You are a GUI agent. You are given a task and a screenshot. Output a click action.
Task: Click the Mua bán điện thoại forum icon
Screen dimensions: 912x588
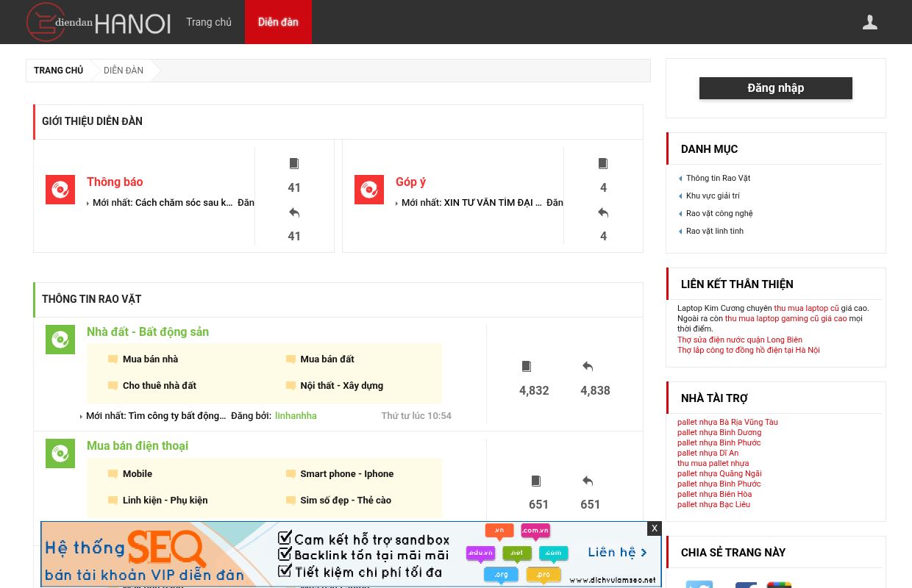pyautogui.click(x=60, y=453)
